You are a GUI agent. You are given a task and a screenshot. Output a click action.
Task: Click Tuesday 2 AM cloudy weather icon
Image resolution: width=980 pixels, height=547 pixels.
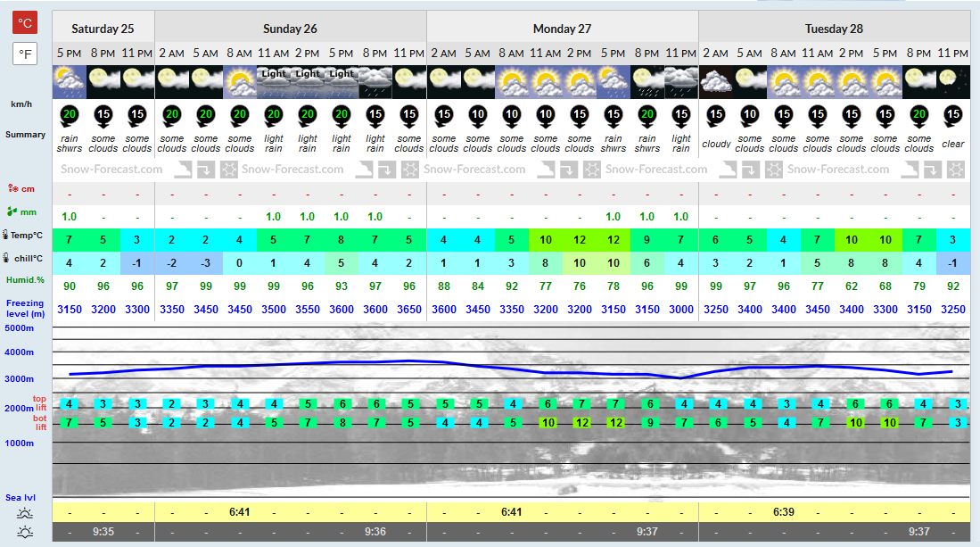[x=716, y=82]
